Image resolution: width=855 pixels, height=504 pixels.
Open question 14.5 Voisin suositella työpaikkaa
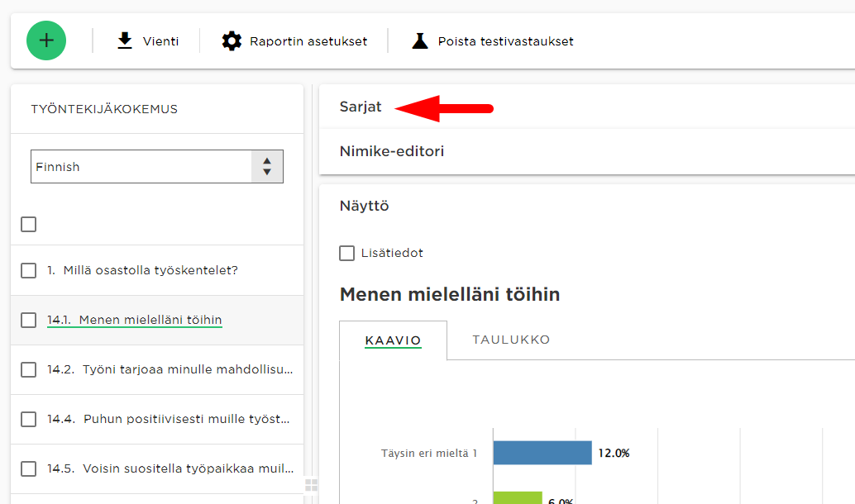click(170, 468)
